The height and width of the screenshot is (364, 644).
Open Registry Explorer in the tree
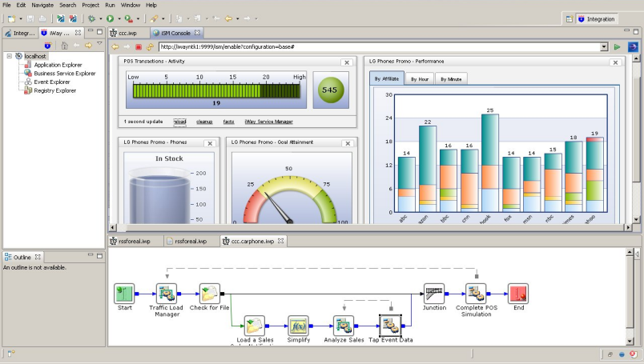click(54, 90)
